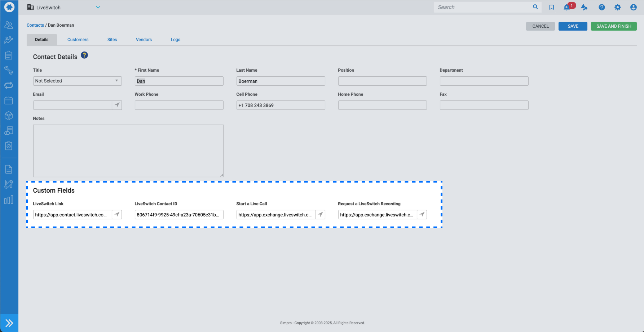Image resolution: width=644 pixels, height=332 pixels.
Task: Click into the Cell Phone input field
Action: point(281,105)
